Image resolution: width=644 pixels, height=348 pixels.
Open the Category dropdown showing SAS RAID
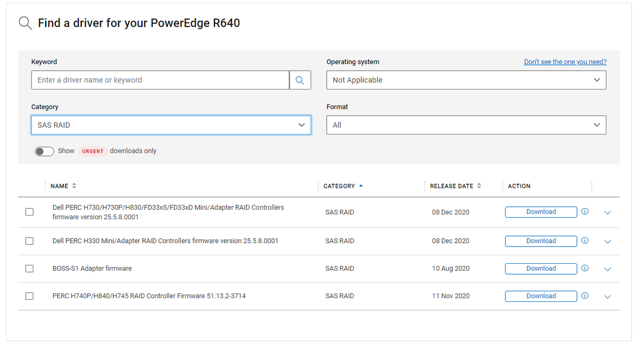(x=171, y=125)
